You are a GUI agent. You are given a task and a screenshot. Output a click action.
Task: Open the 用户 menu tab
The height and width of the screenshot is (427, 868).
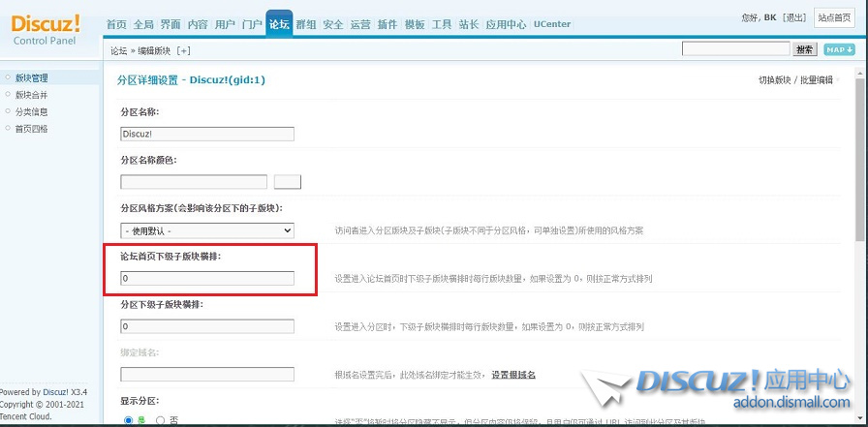coord(225,24)
